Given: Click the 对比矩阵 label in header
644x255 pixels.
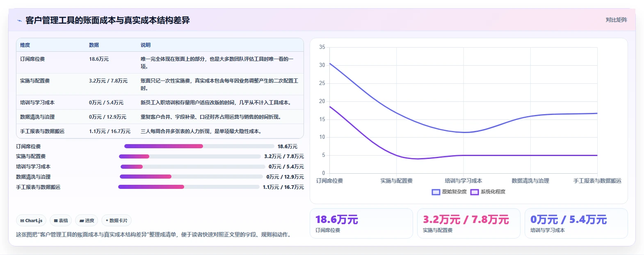Looking at the screenshot, I should coord(616,20).
